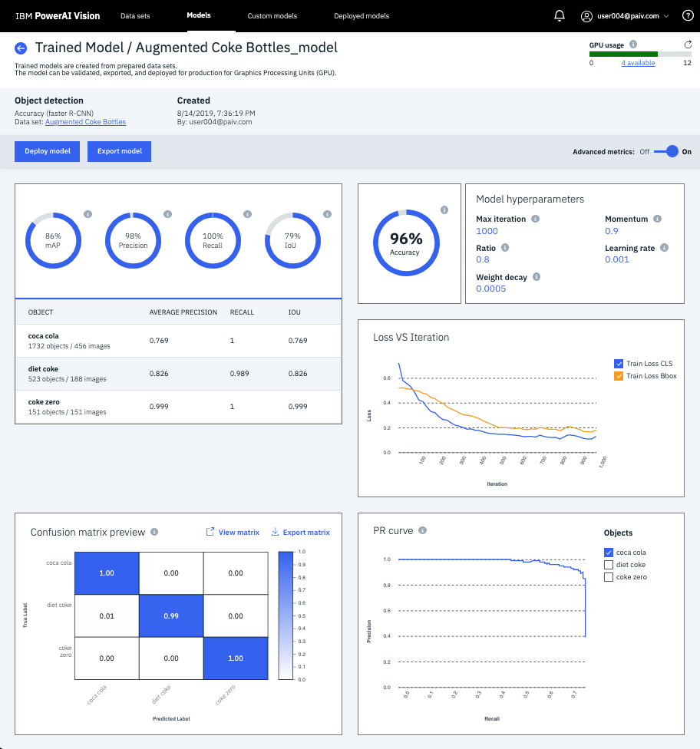Image resolution: width=700 pixels, height=749 pixels.
Task: Show info for the IoU metric
Action: pyautogui.click(x=327, y=214)
